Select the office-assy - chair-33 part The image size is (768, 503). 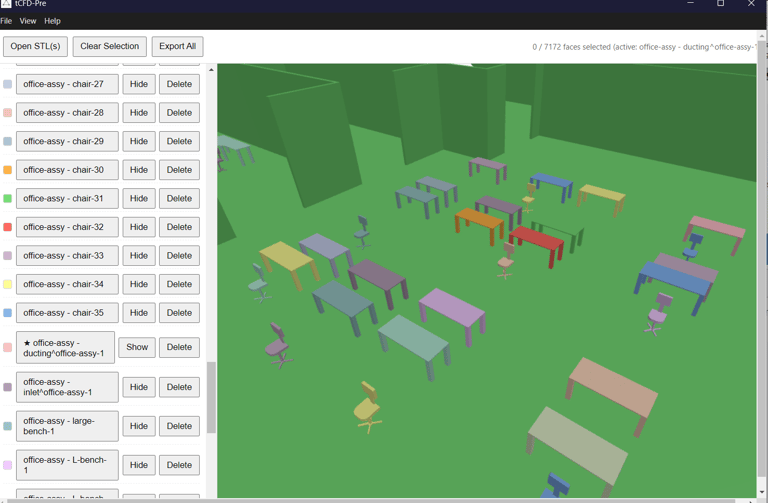click(67, 256)
